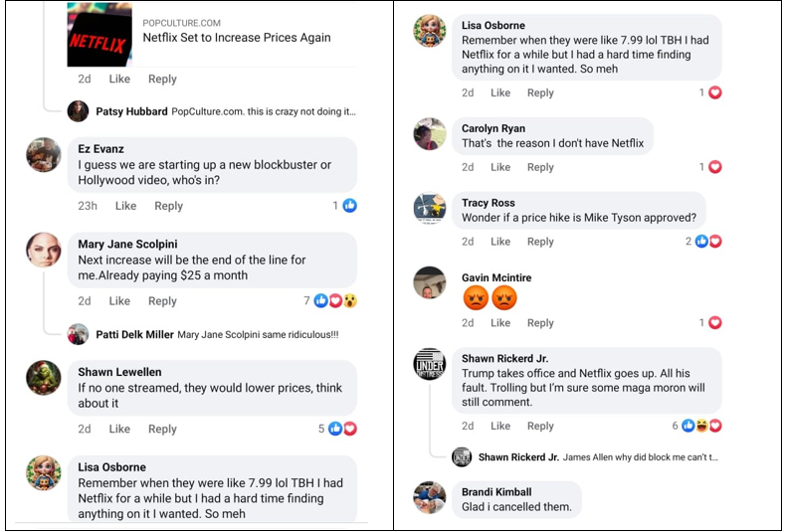Image resolution: width=785 pixels, height=532 pixels.
Task: Expand Patti Delk Miller's reply thread
Action: (217, 334)
